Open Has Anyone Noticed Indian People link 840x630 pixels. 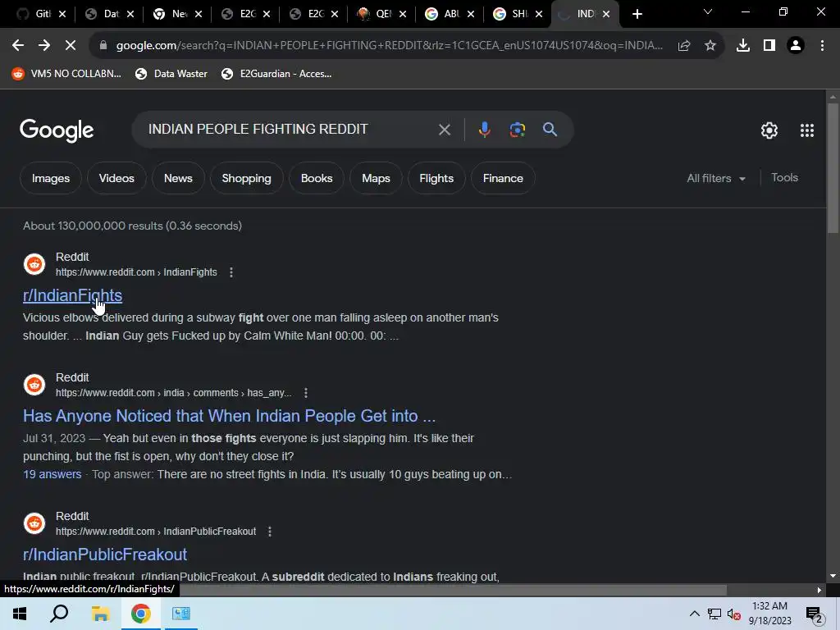pyautogui.click(x=230, y=416)
